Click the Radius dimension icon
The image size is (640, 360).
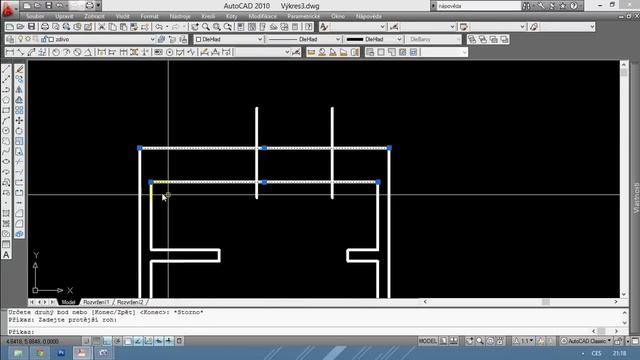(56, 52)
